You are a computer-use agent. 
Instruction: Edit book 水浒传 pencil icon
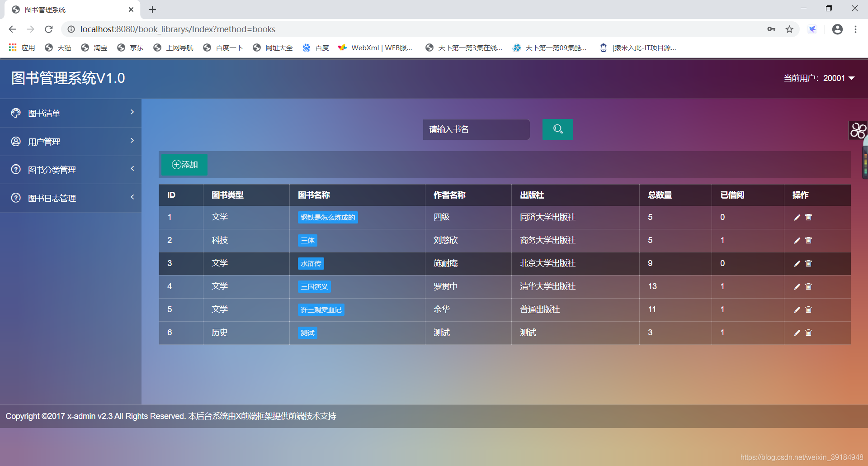[x=797, y=264]
